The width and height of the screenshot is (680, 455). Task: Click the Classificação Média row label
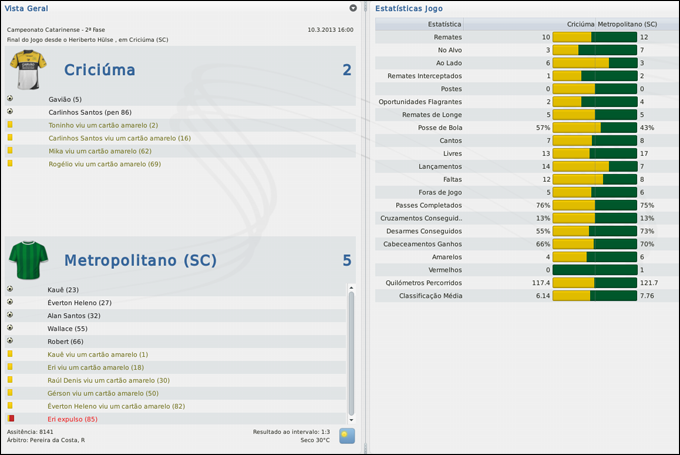coord(431,296)
